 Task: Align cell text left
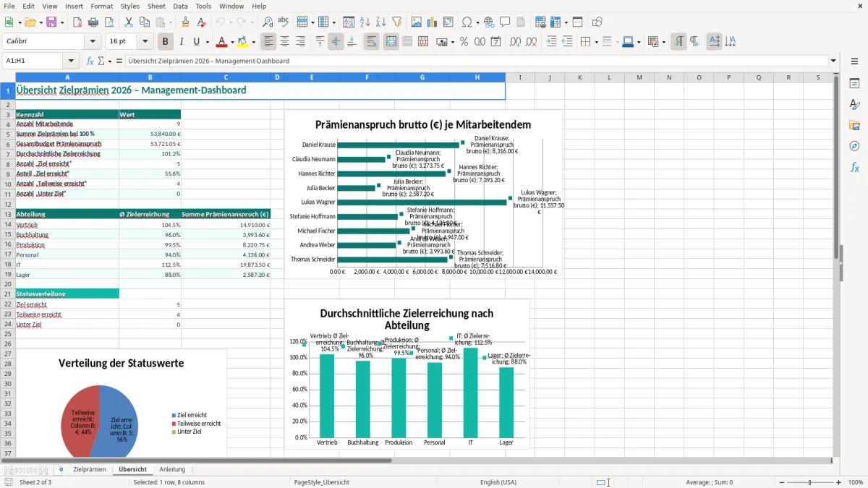click(x=268, y=42)
